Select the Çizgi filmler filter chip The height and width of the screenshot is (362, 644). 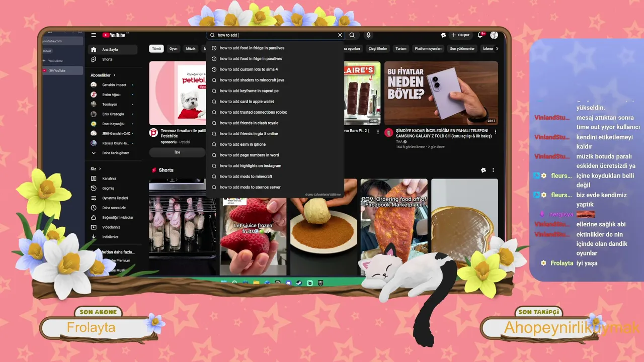point(378,49)
